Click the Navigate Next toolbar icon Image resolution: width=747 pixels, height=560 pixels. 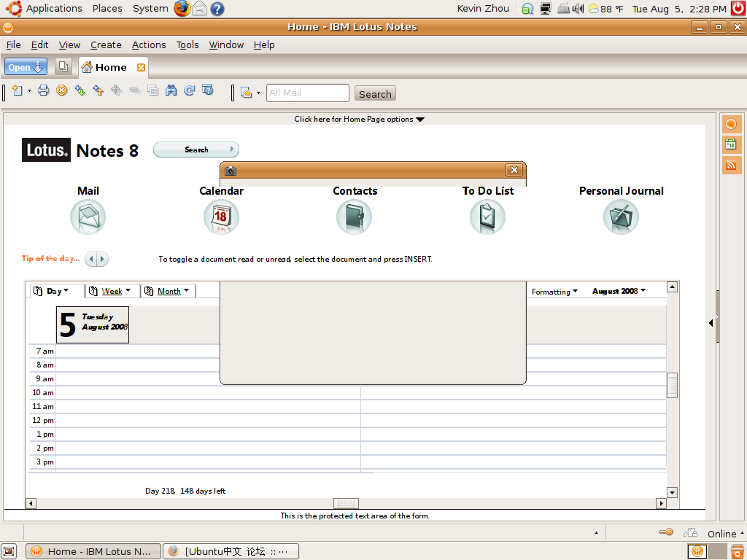[80, 90]
